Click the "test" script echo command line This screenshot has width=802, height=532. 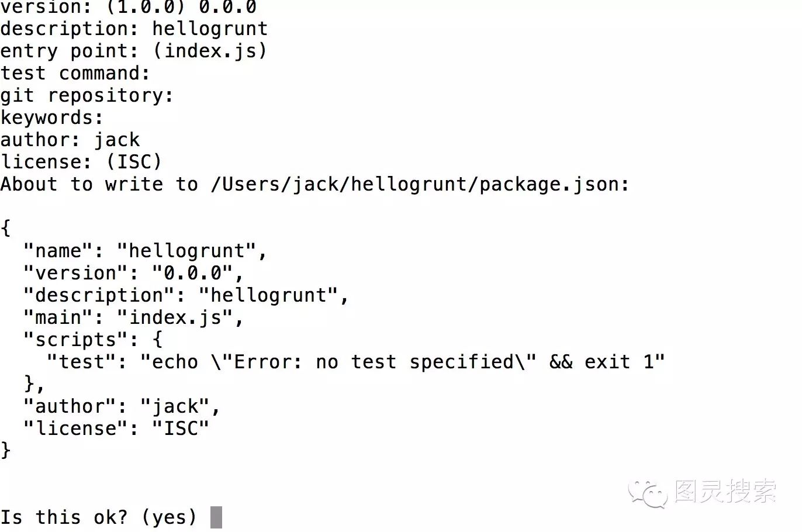(355, 362)
